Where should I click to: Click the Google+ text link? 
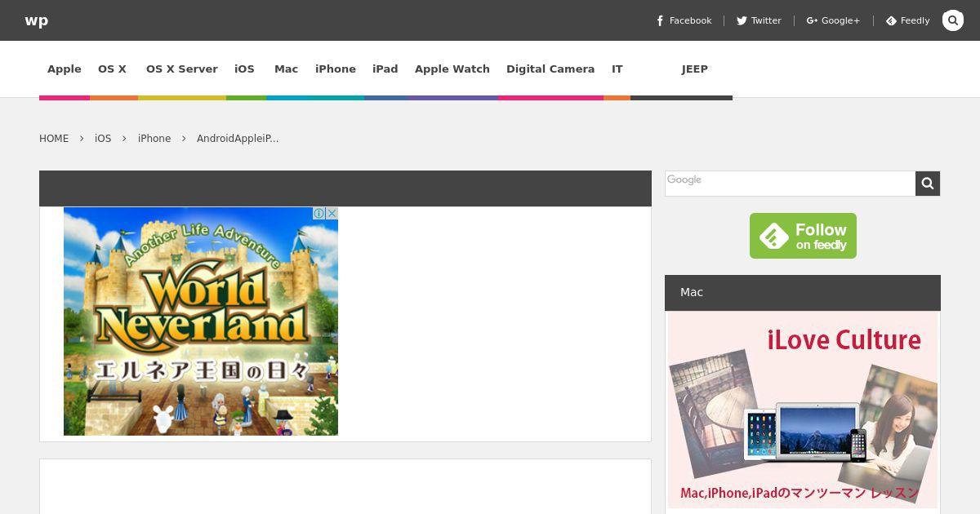841,20
